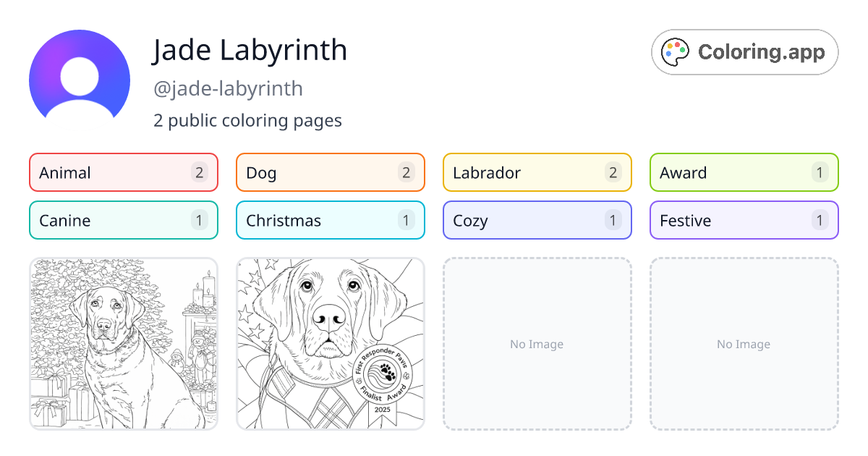Expand the Award tag
Screen dimensions: 868x456
(744, 172)
